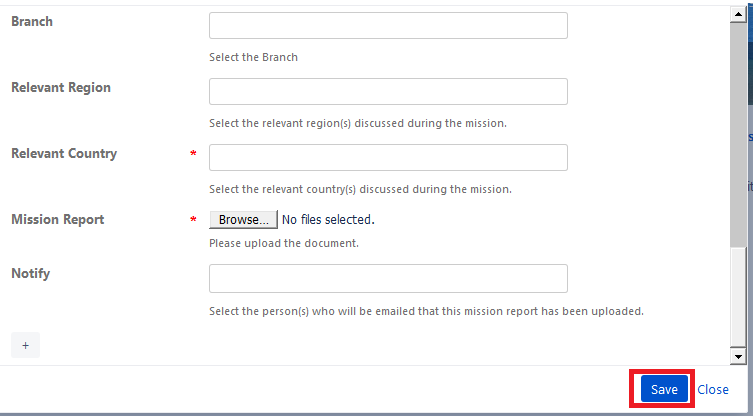Save the mission report form

tap(664, 389)
